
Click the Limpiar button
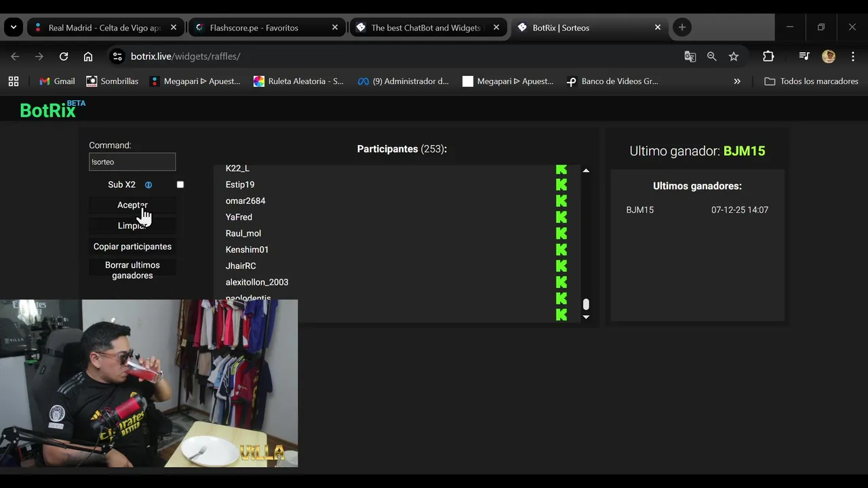(x=132, y=226)
